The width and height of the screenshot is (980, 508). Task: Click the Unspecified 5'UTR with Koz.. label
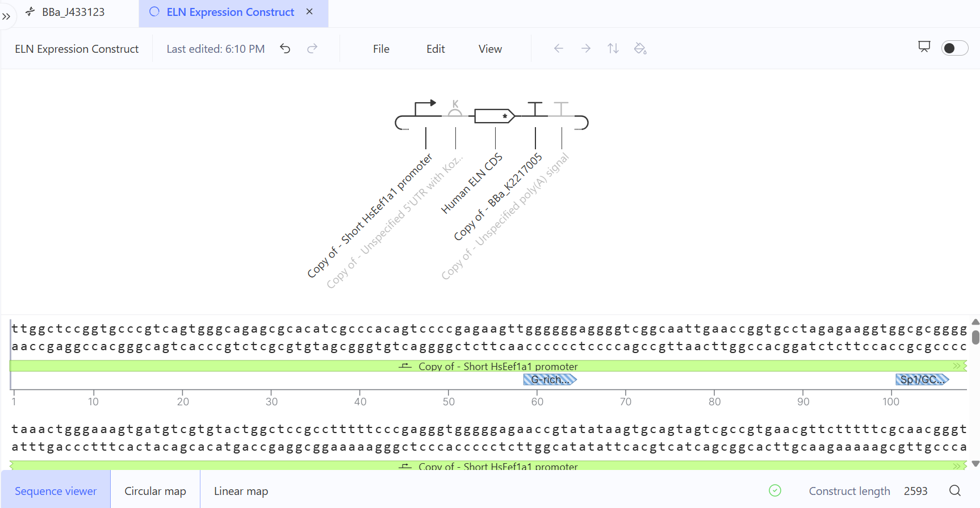click(x=395, y=221)
